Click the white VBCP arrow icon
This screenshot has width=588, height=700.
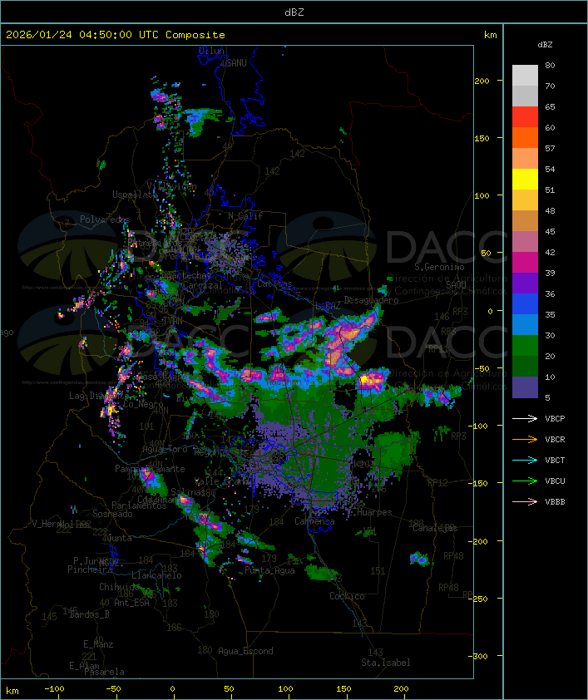tap(526, 418)
